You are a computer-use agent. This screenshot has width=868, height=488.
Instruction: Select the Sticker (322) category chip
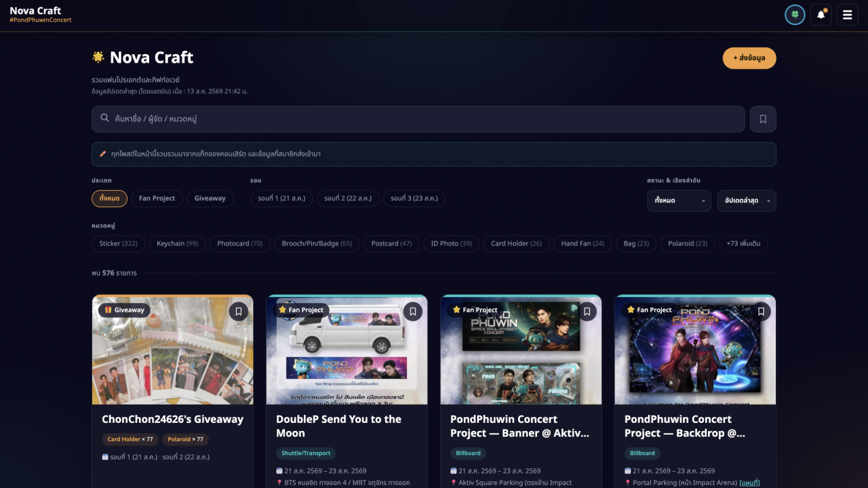coord(118,244)
